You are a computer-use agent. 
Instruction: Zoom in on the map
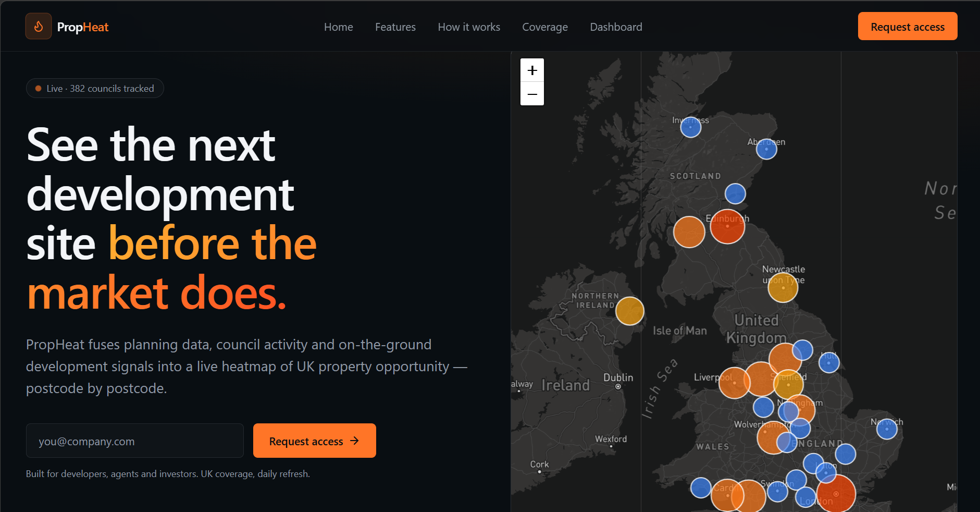532,70
